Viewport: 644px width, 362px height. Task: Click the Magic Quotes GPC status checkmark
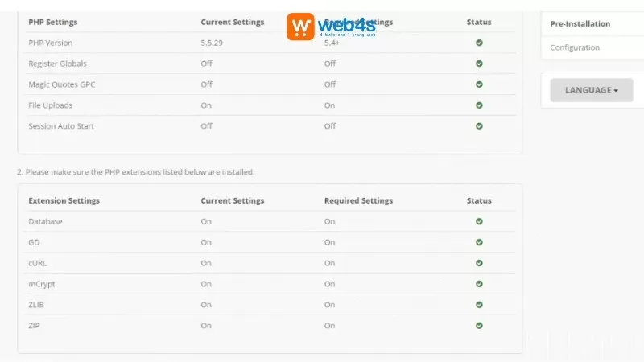479,84
